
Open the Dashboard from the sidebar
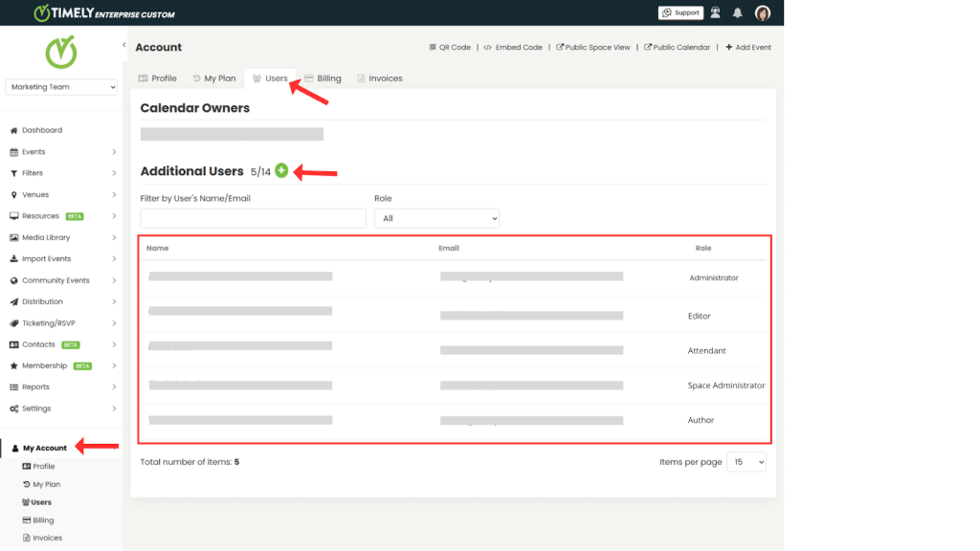(x=42, y=130)
